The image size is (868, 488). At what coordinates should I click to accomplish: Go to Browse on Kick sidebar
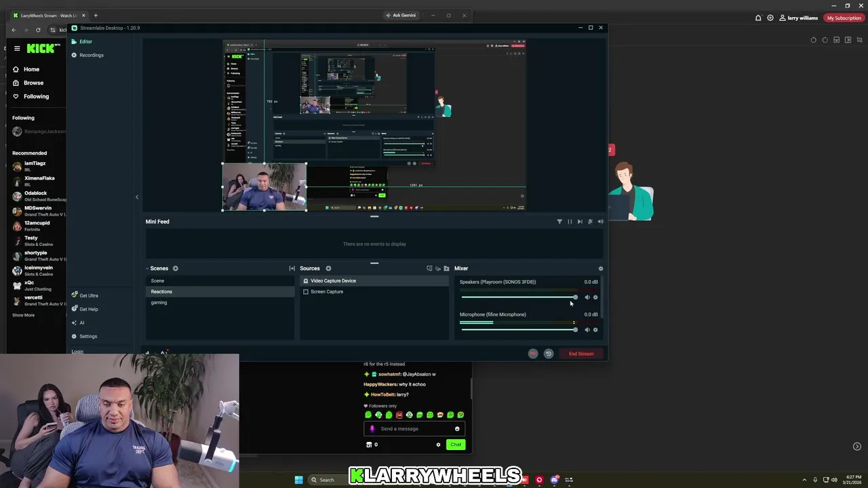click(28, 83)
